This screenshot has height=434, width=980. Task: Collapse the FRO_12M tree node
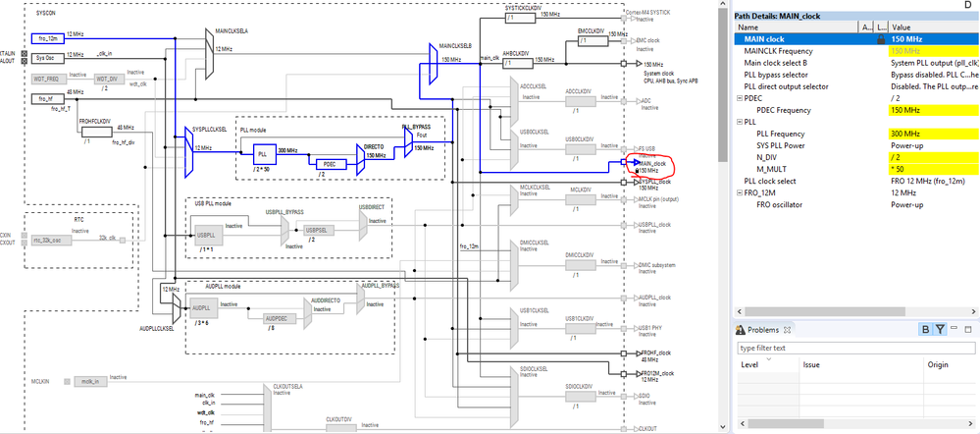click(x=740, y=193)
